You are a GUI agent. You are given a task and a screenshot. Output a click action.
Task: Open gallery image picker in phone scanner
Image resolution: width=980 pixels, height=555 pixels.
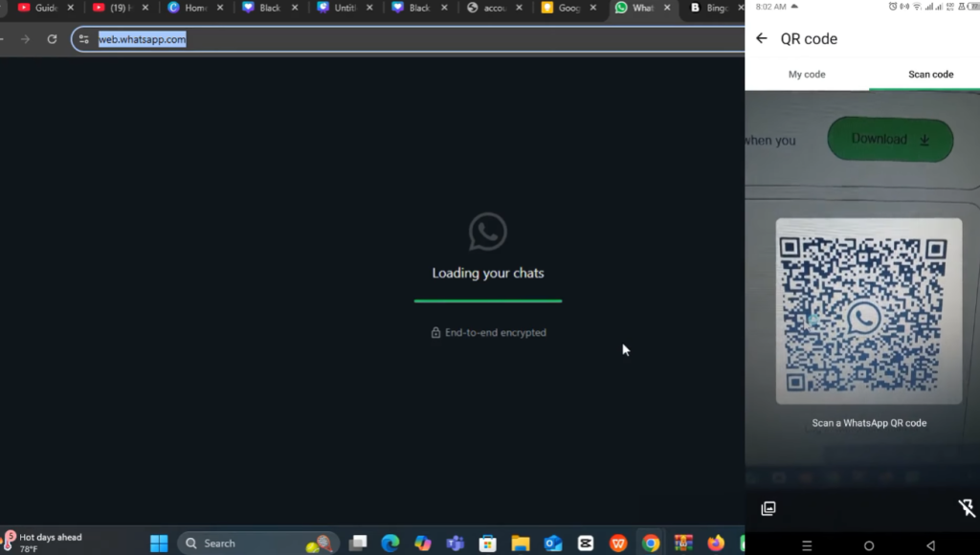tap(768, 508)
